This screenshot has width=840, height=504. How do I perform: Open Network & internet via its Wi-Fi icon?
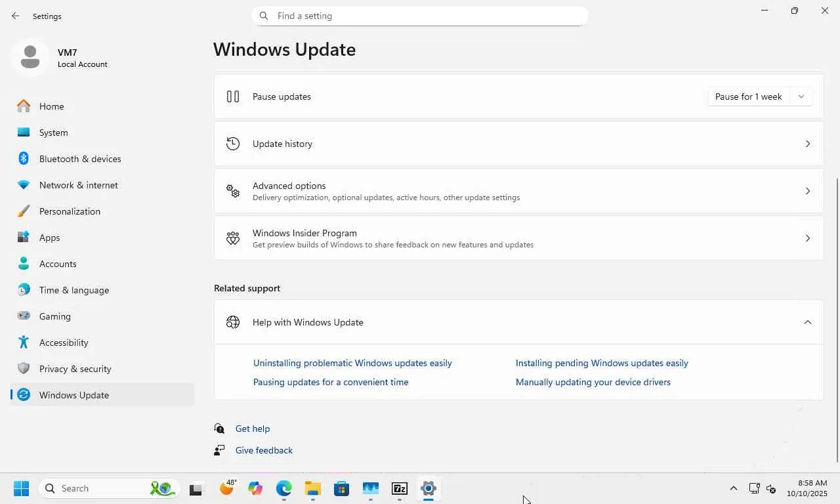click(x=24, y=185)
